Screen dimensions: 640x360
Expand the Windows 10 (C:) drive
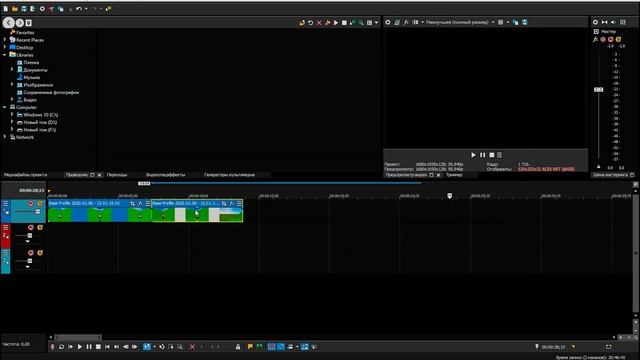(x=12, y=114)
